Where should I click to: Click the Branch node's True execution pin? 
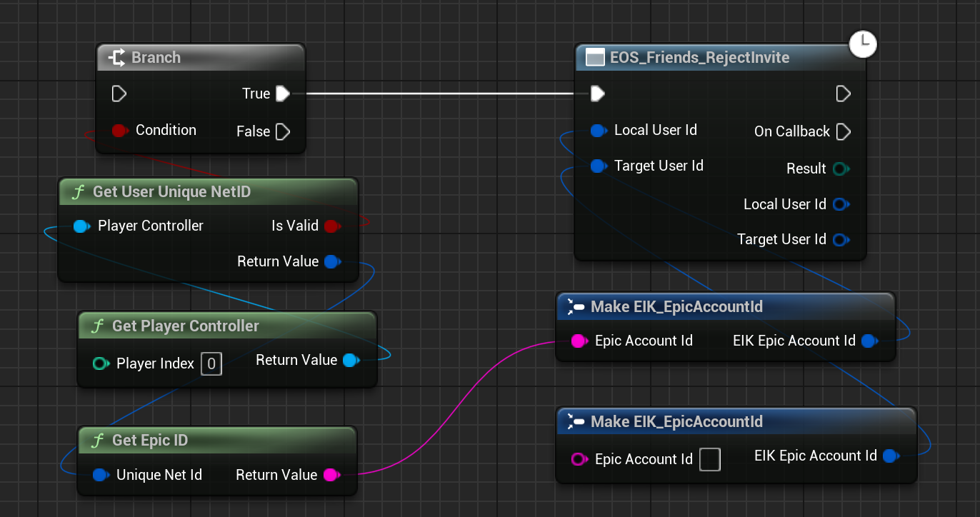283,94
